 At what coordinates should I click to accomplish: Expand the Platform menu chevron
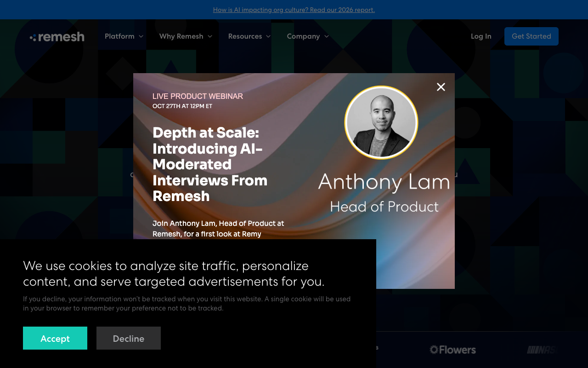(141, 36)
